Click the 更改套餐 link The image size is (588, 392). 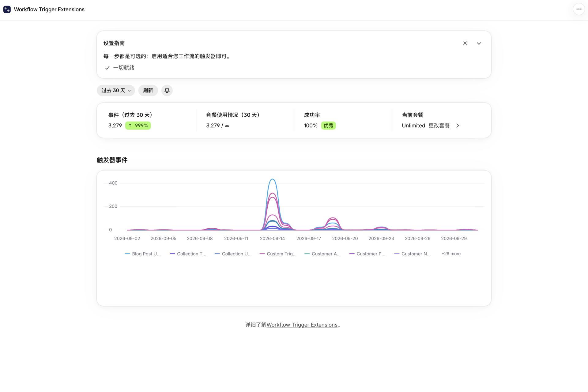coord(439,126)
